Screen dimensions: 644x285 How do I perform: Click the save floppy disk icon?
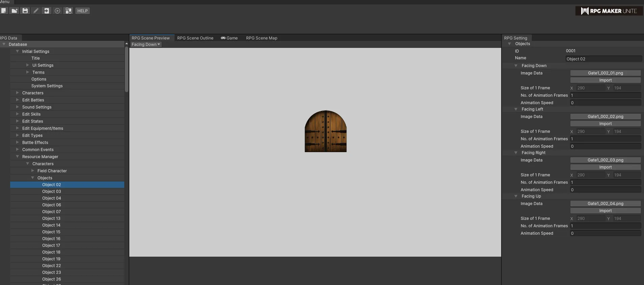coord(25,11)
